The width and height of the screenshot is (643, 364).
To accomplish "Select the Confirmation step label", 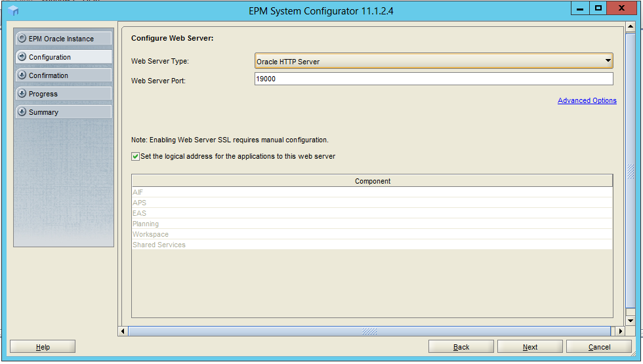I will pyautogui.click(x=49, y=75).
